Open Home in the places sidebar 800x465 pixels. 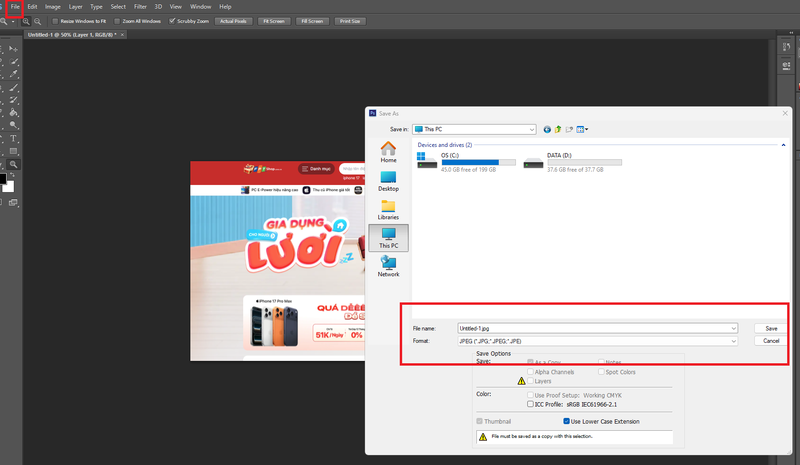(x=388, y=152)
